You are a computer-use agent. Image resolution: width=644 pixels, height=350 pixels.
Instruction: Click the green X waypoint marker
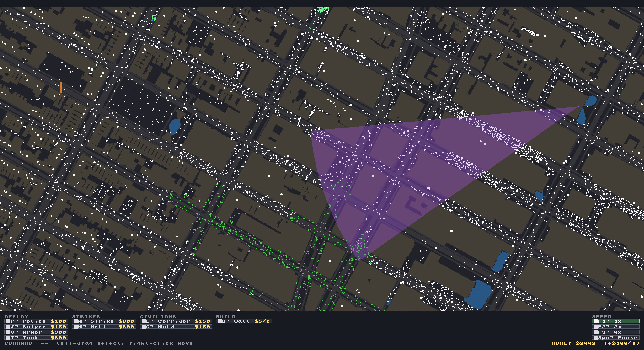(311, 29)
